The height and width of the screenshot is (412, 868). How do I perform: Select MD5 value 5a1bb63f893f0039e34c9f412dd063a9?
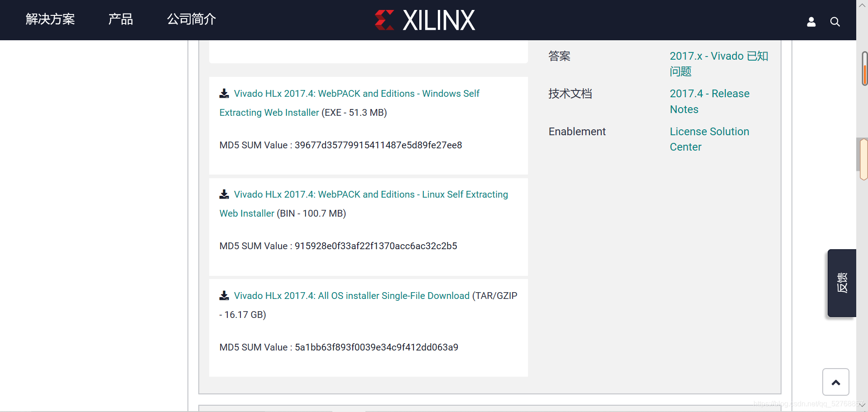click(x=376, y=347)
